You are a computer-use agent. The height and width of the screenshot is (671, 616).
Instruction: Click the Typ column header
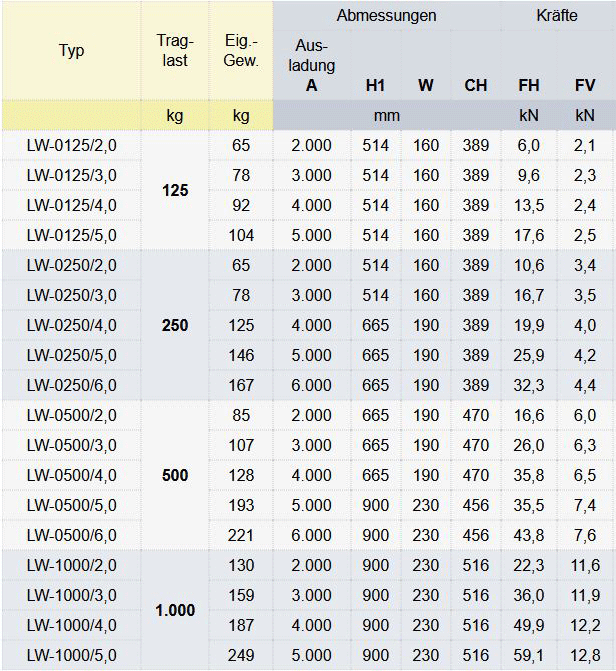click(71, 51)
